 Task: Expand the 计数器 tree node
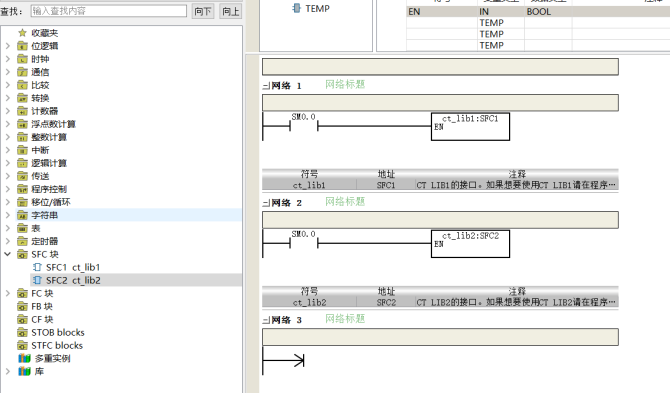[x=8, y=111]
